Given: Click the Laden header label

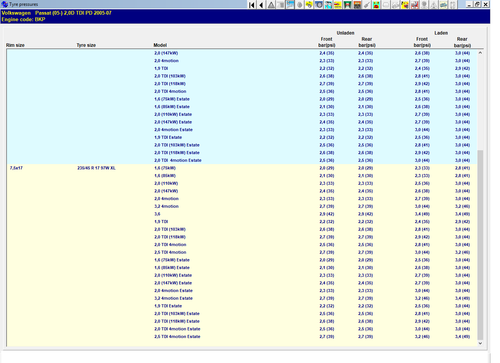Looking at the screenshot, I should point(441,33).
